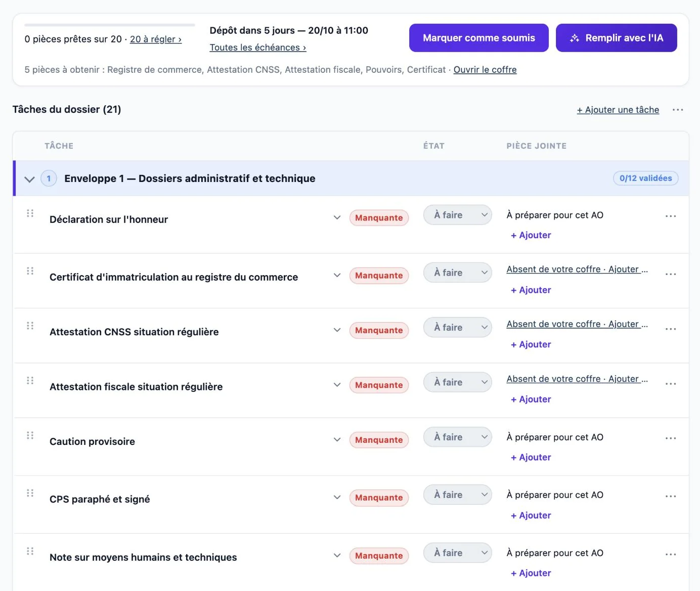Open Toutes les échéances link
This screenshot has height=591, width=700.
(x=258, y=48)
